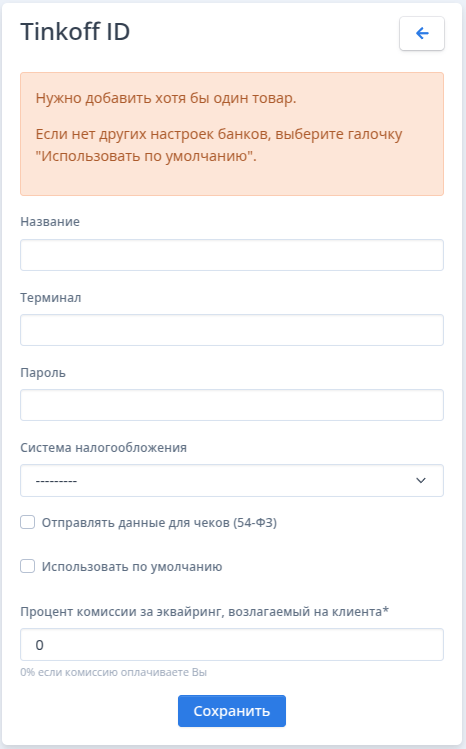This screenshot has height=749, width=466.
Task: Focus the Пароль input field
Action: pyautogui.click(x=232, y=405)
